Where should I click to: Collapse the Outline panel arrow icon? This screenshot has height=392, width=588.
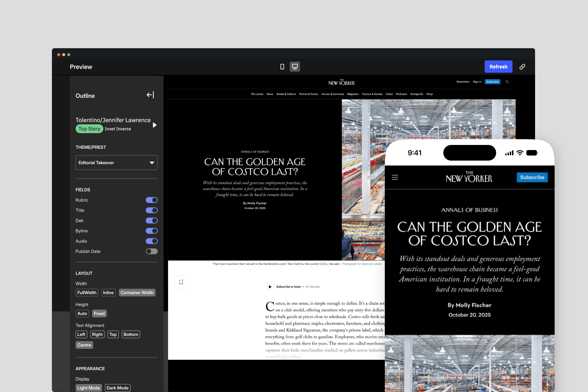click(150, 95)
